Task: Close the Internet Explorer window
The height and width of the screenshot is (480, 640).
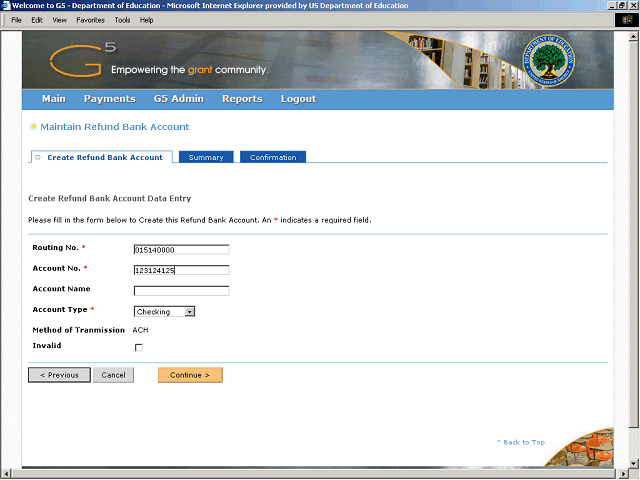Action: click(633, 5)
